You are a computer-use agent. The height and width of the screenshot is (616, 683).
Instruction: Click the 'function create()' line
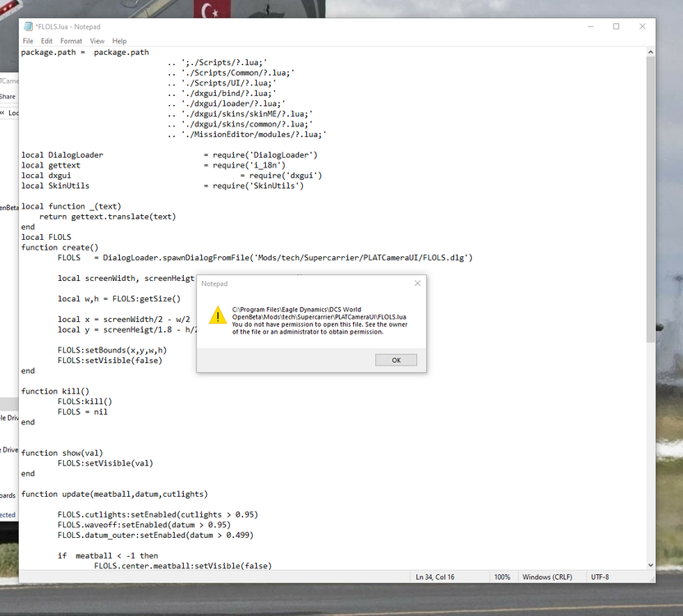60,247
